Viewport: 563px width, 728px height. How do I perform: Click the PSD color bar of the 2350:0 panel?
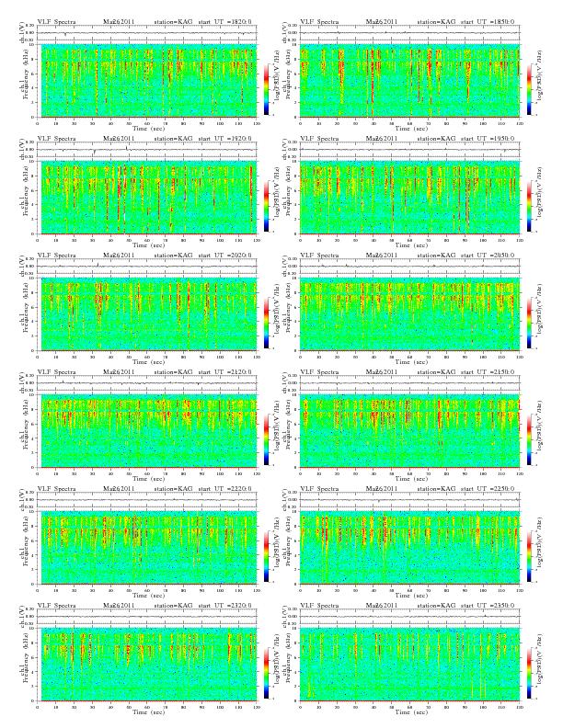pos(530,673)
